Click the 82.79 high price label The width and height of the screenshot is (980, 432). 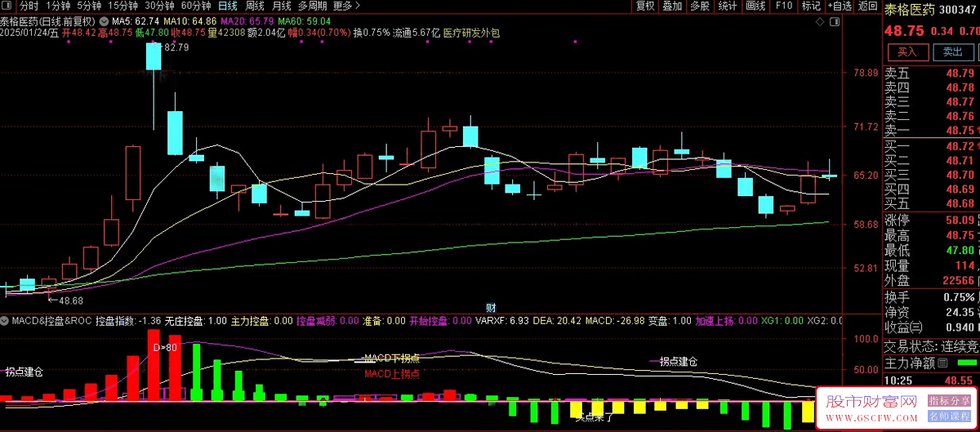point(176,47)
